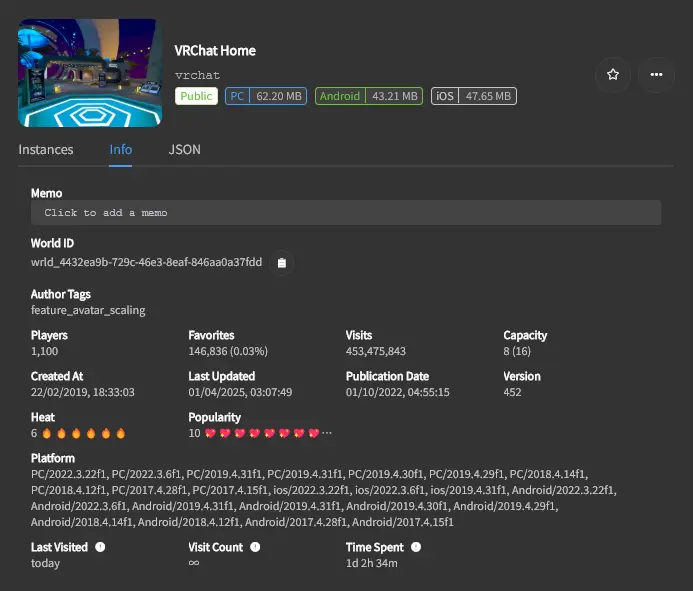The image size is (693, 591).
Task: Click the Version value 452
Action: tap(512, 393)
